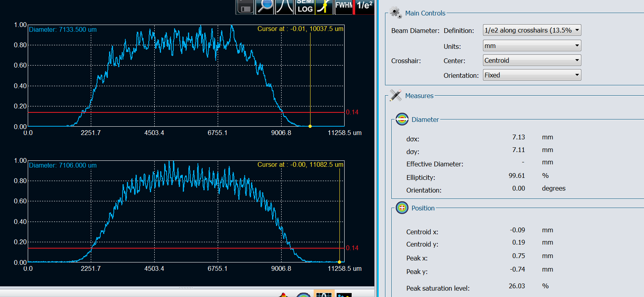Click the Centroid y value 0.19
The height and width of the screenshot is (297, 644).
(518, 242)
